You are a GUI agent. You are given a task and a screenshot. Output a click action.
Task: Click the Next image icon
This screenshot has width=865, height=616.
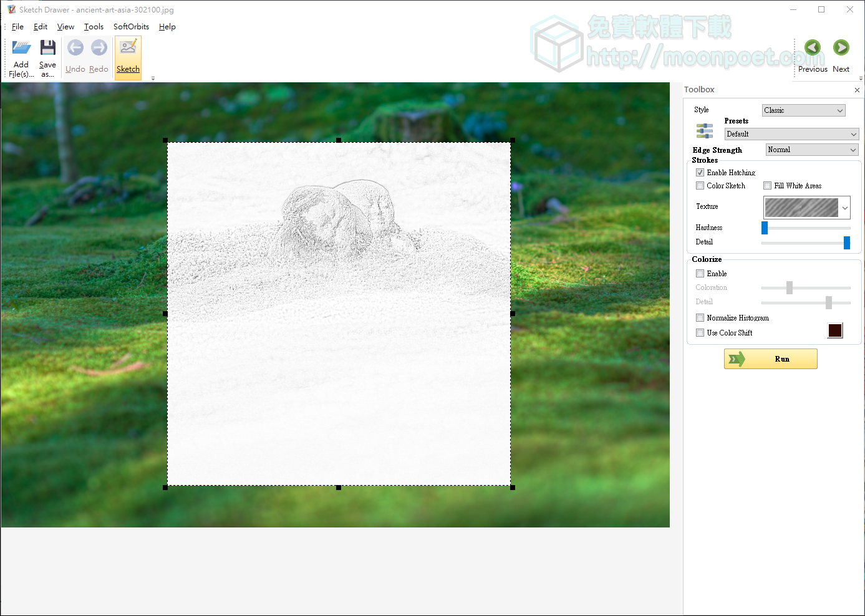click(841, 47)
